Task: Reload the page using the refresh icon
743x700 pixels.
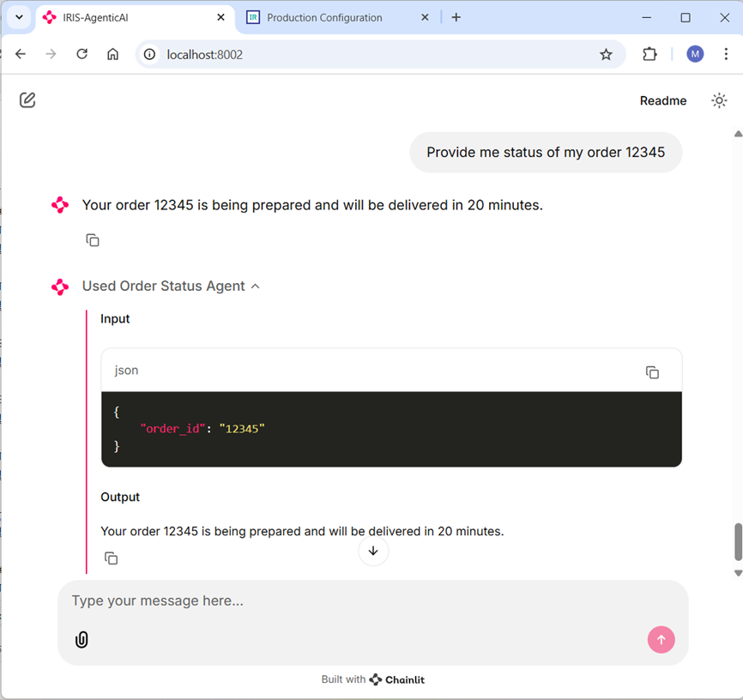Action: [82, 54]
